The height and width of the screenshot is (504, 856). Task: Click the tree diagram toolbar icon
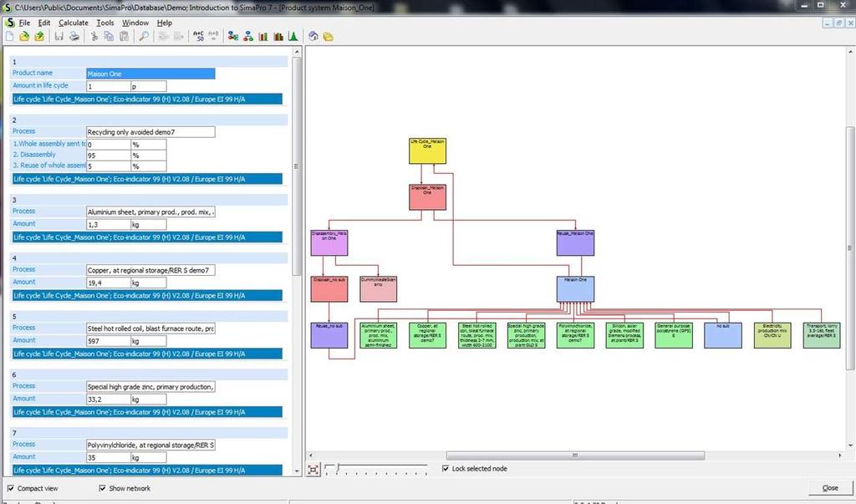tap(248, 37)
